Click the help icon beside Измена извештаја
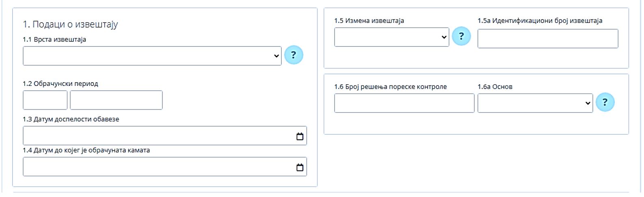 461,36
